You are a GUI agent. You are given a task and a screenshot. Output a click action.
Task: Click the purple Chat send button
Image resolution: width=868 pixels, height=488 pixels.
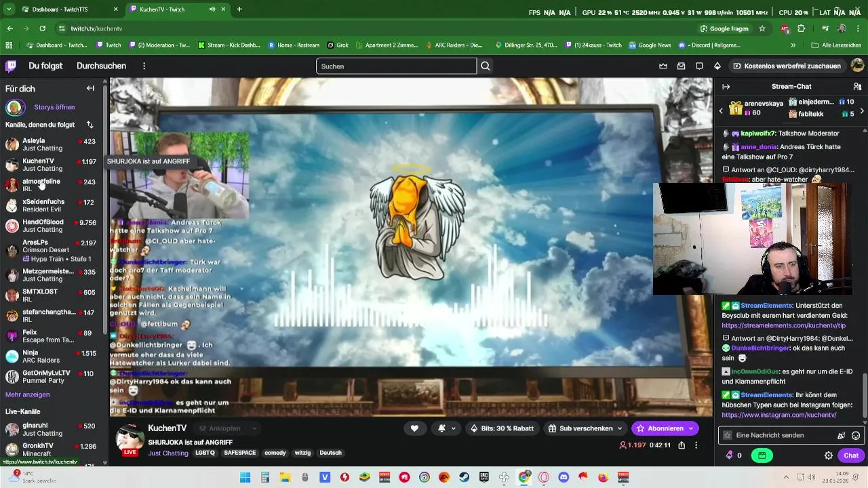pyautogui.click(x=851, y=455)
